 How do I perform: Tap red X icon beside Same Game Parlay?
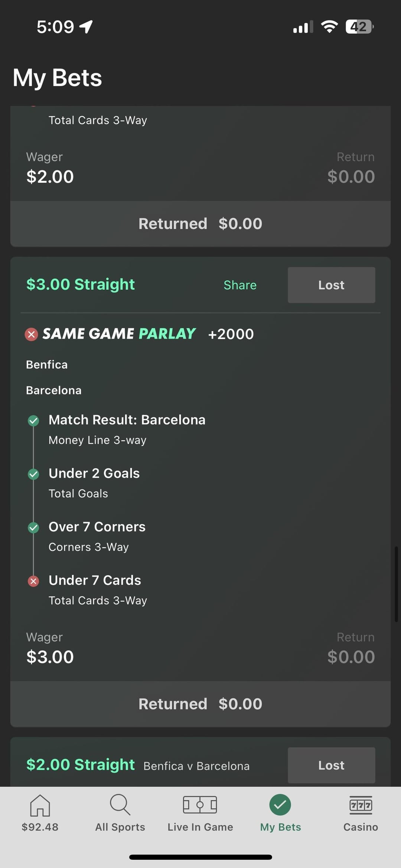31,334
